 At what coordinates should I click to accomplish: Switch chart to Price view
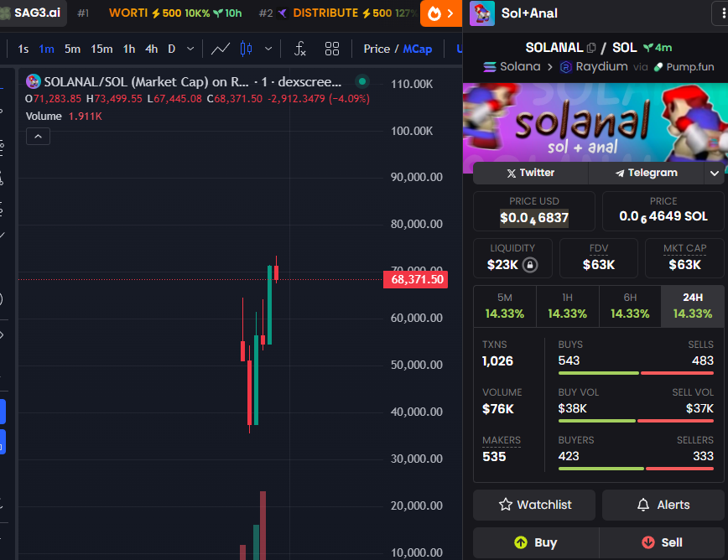click(x=377, y=49)
